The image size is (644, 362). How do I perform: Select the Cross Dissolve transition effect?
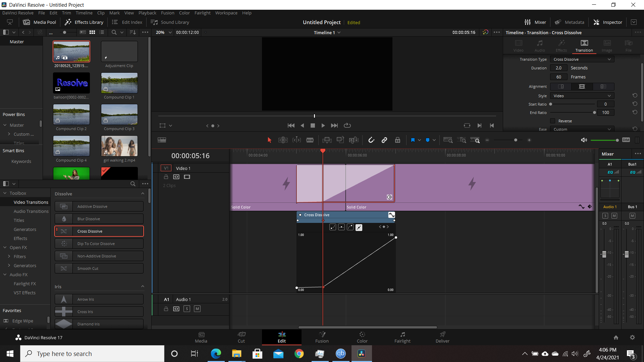coord(99,231)
